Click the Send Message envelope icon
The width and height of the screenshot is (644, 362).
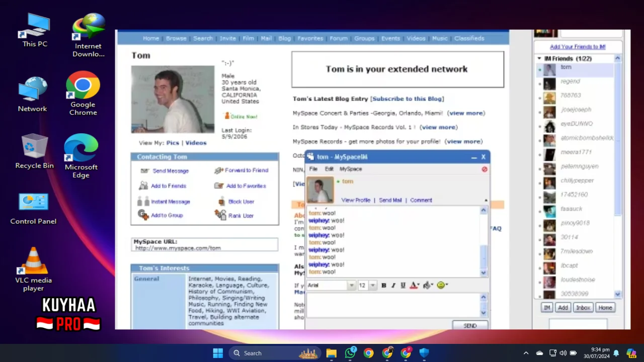point(144,171)
